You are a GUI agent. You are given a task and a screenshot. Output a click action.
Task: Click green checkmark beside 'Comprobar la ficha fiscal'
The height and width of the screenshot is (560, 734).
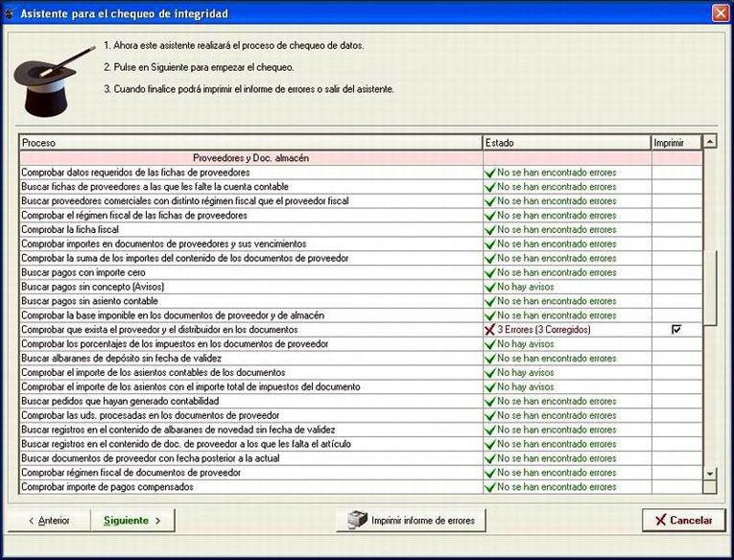tap(490, 230)
